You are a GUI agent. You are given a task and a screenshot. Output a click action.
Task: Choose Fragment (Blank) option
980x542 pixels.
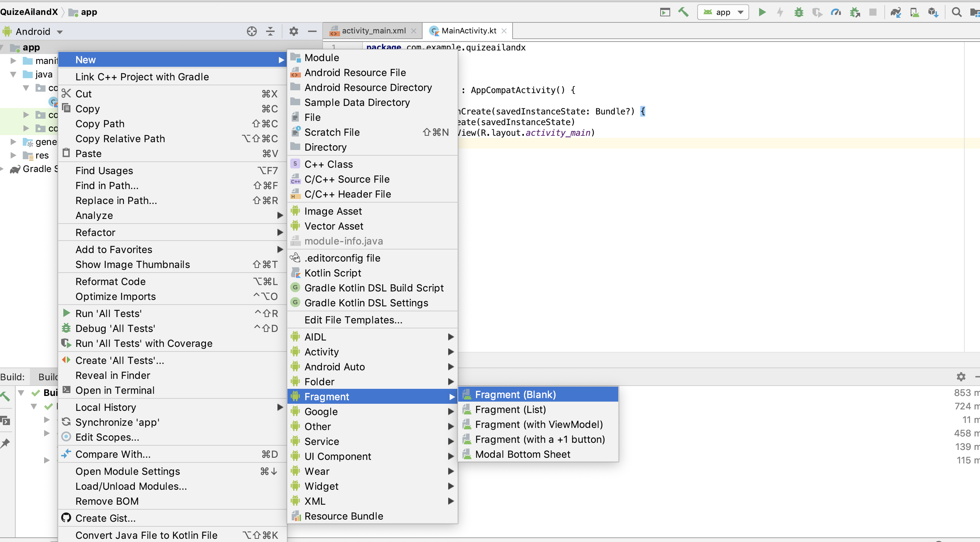[x=538, y=395]
